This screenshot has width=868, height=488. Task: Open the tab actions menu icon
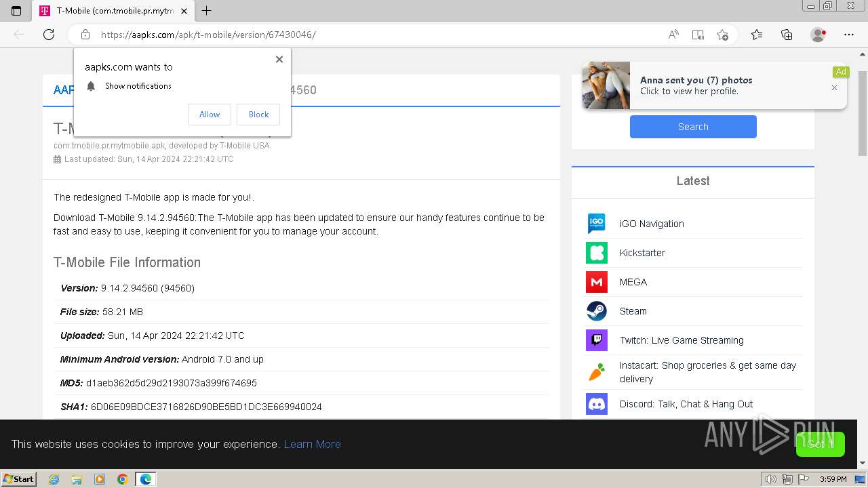point(16,11)
